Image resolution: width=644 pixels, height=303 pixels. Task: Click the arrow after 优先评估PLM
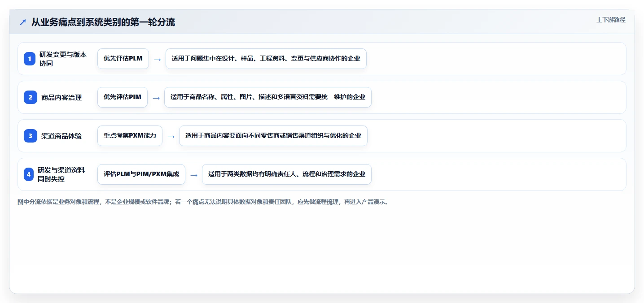157,59
